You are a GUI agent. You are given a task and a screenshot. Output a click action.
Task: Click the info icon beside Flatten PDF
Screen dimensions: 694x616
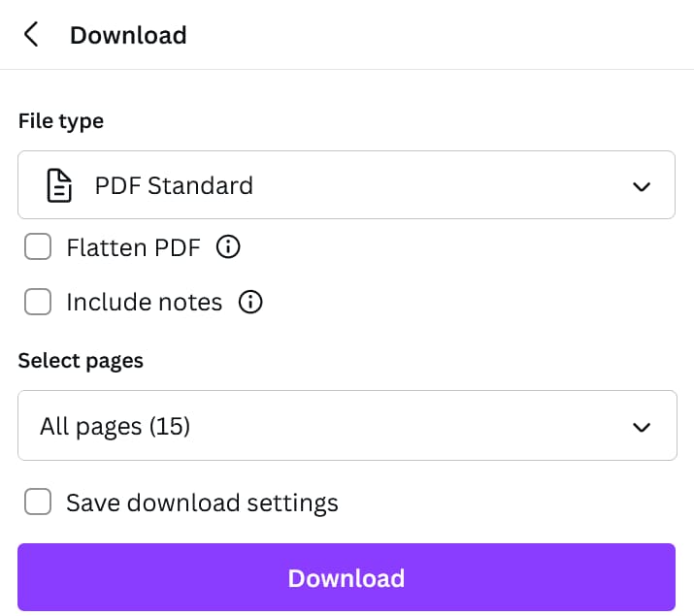[228, 247]
